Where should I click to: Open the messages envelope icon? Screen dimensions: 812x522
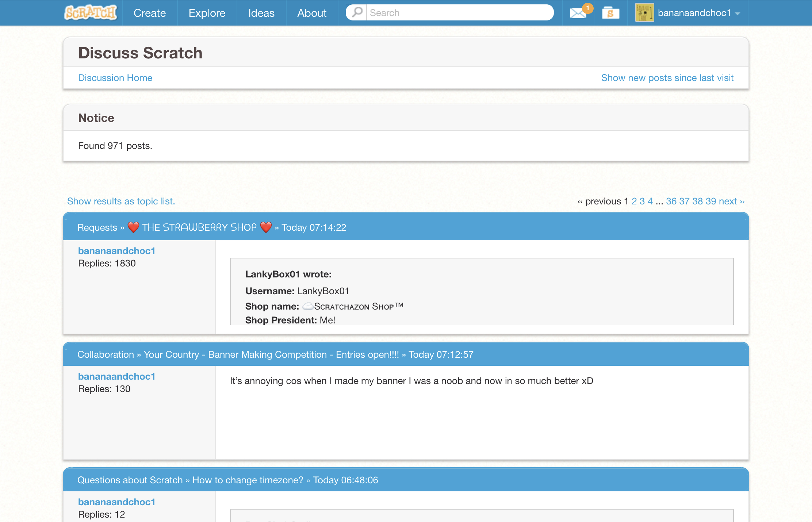(x=578, y=14)
